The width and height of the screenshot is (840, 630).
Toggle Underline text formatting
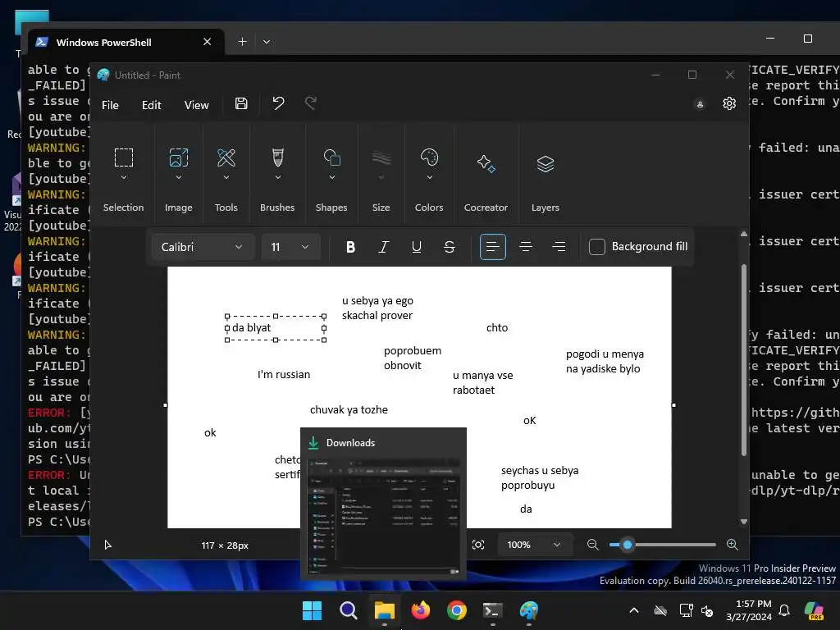click(x=416, y=246)
